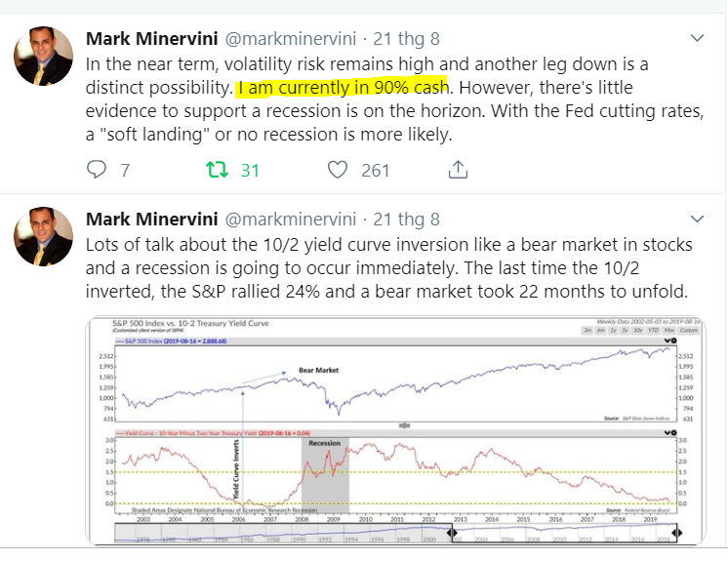This screenshot has width=728, height=561.
Task: Open Mark Minervini avatar on second tweet
Action: pos(44,237)
